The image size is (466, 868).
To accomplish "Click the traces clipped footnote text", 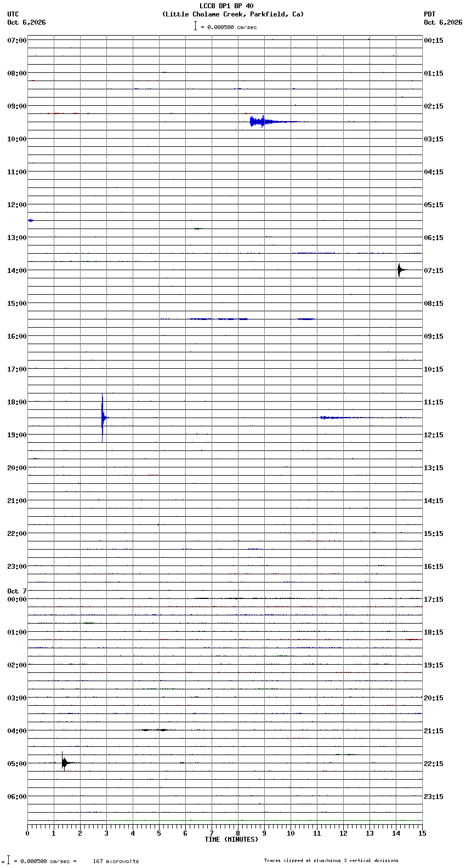I will 331,860.
